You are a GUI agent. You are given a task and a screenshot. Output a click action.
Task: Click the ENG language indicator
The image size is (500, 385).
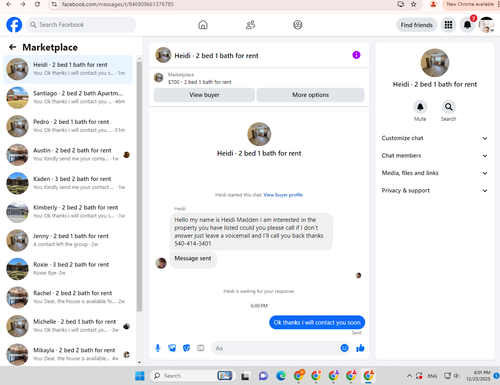pyautogui.click(x=432, y=376)
